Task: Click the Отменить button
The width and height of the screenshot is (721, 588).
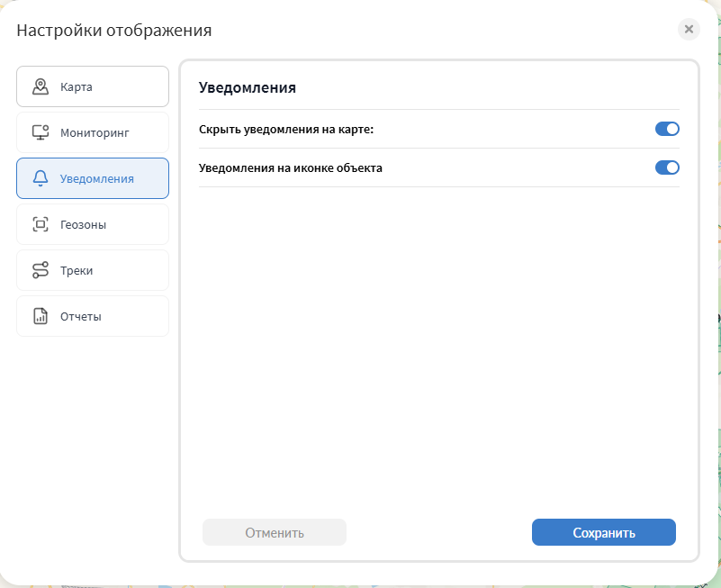Action: coord(275,532)
